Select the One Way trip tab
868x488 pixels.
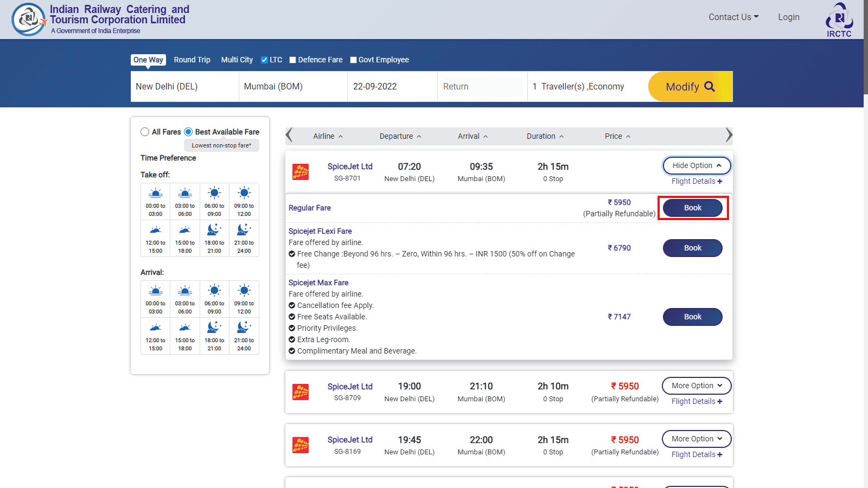click(148, 60)
